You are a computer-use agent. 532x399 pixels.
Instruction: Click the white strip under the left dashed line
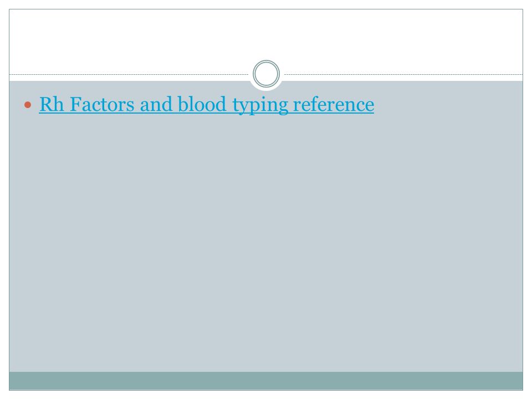coord(129,78)
